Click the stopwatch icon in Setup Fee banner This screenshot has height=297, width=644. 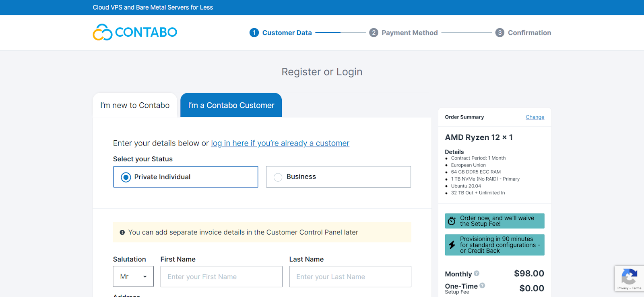coord(452,221)
